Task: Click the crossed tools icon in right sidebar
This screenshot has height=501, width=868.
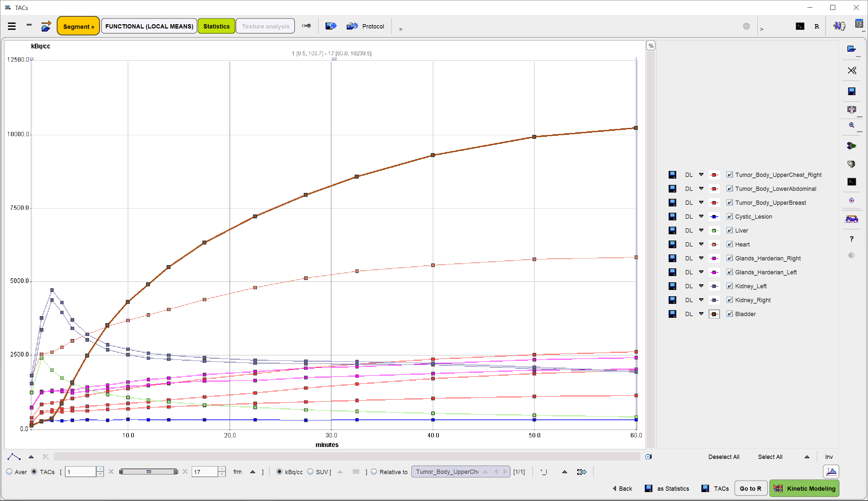Action: tap(852, 71)
